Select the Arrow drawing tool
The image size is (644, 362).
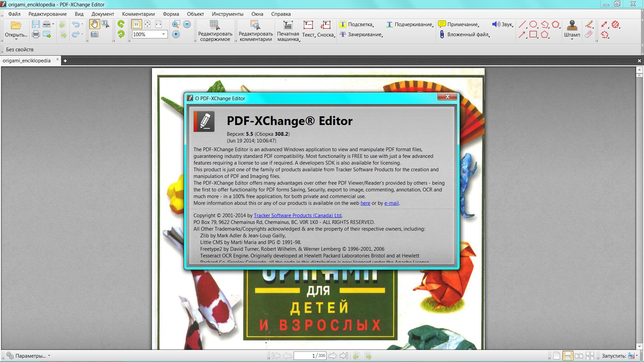(522, 34)
